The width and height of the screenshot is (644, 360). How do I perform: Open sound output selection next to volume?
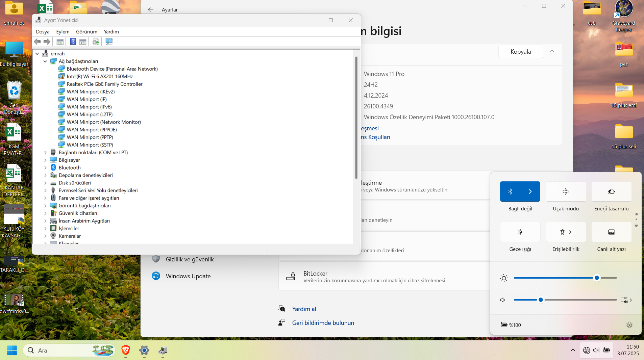[x=626, y=300]
